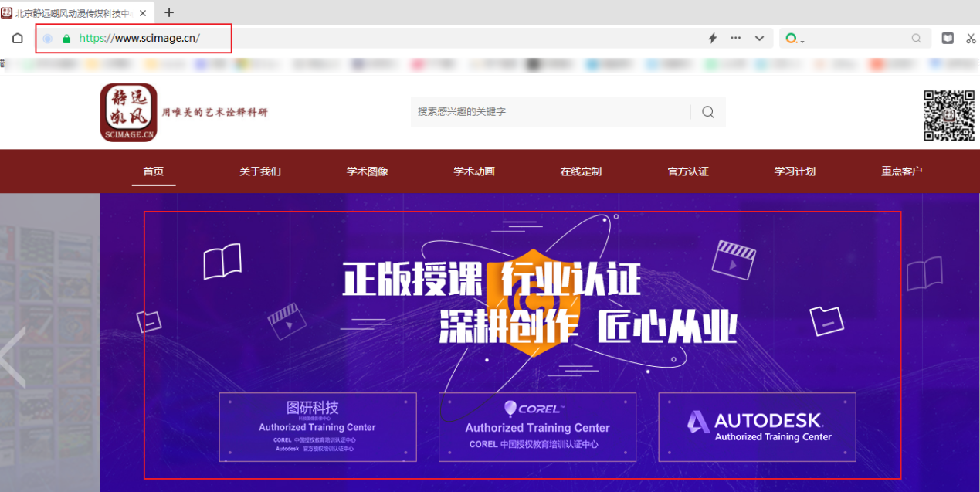Open the 在线定制 navigation item
The width and height of the screenshot is (980, 492).
[581, 171]
